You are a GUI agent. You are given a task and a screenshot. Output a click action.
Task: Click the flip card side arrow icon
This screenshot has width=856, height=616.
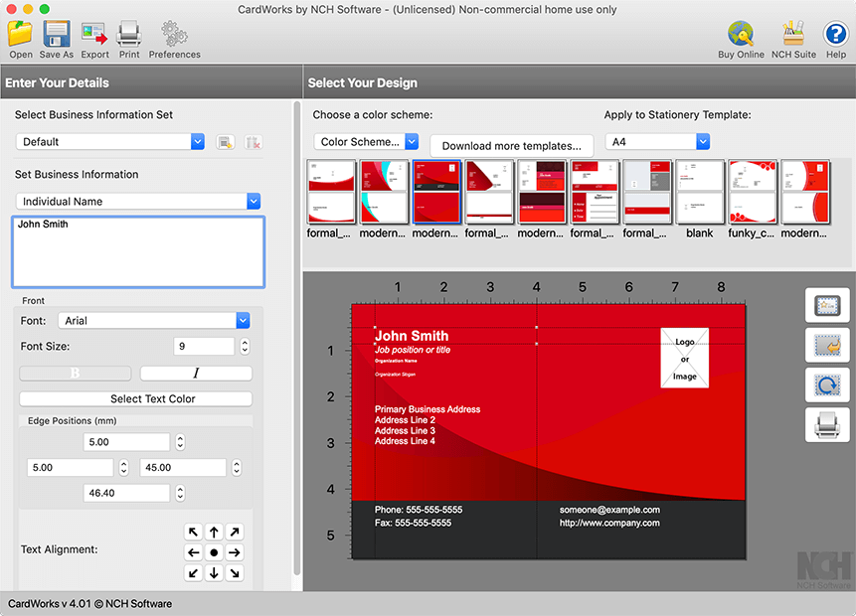coord(827,346)
